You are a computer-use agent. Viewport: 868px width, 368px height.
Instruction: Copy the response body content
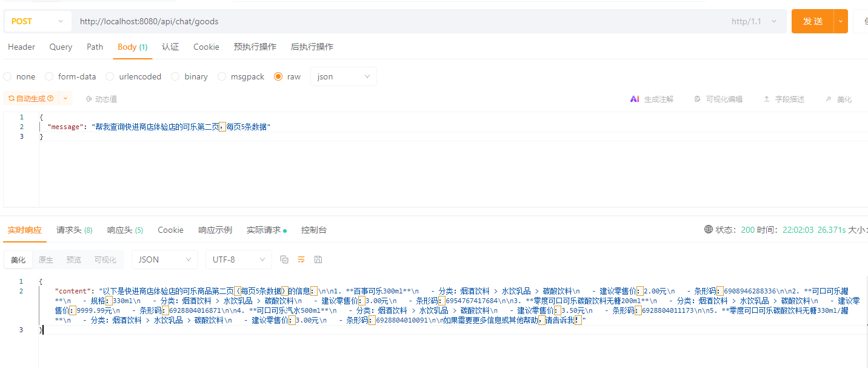pyautogui.click(x=284, y=259)
